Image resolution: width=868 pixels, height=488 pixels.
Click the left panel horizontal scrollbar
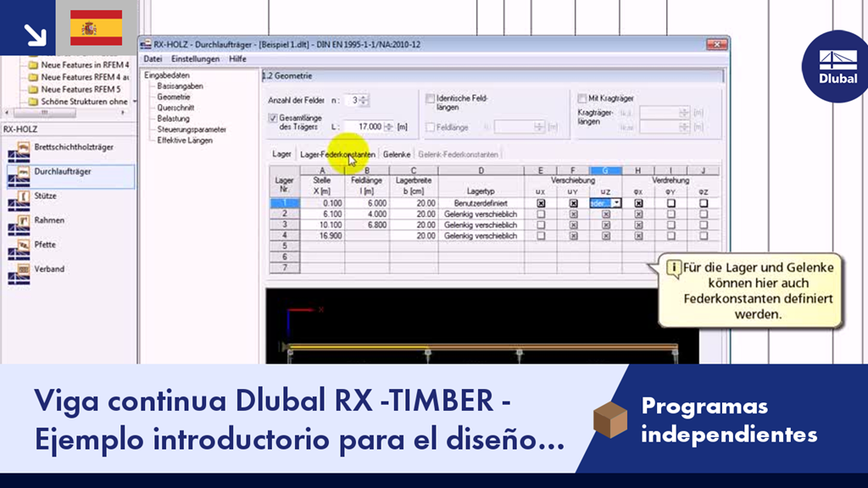pyautogui.click(x=64, y=113)
